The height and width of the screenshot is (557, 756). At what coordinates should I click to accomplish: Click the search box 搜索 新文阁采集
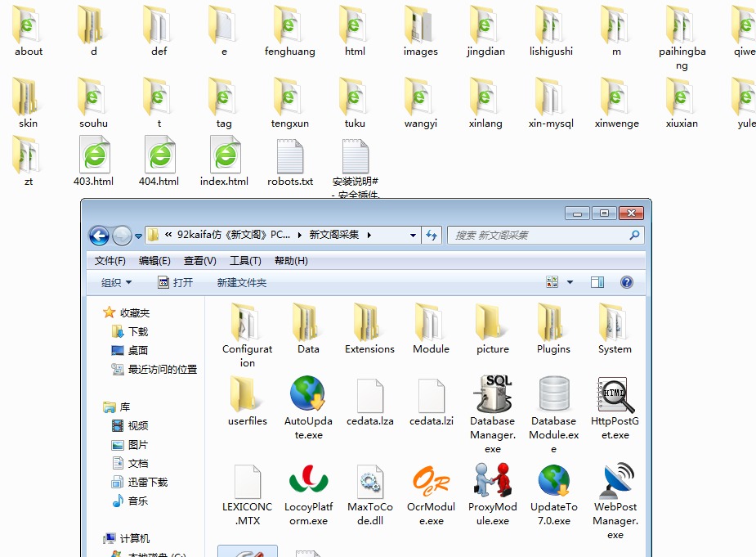tap(539, 236)
